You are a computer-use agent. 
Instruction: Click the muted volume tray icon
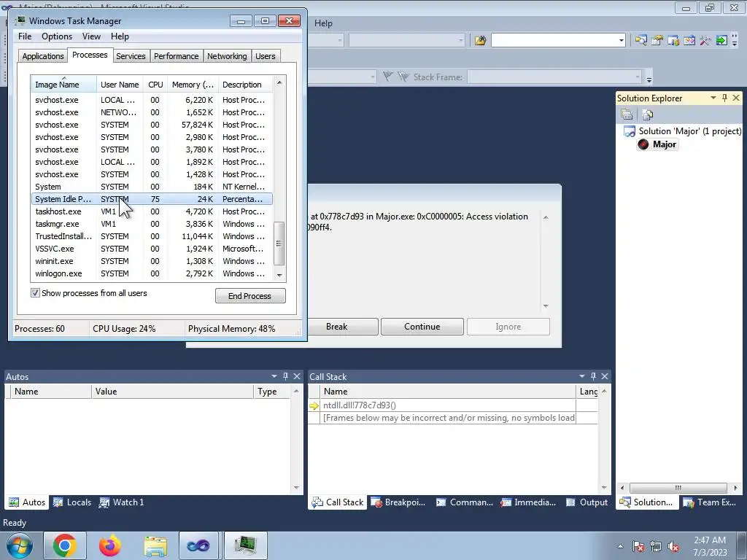pos(673,547)
